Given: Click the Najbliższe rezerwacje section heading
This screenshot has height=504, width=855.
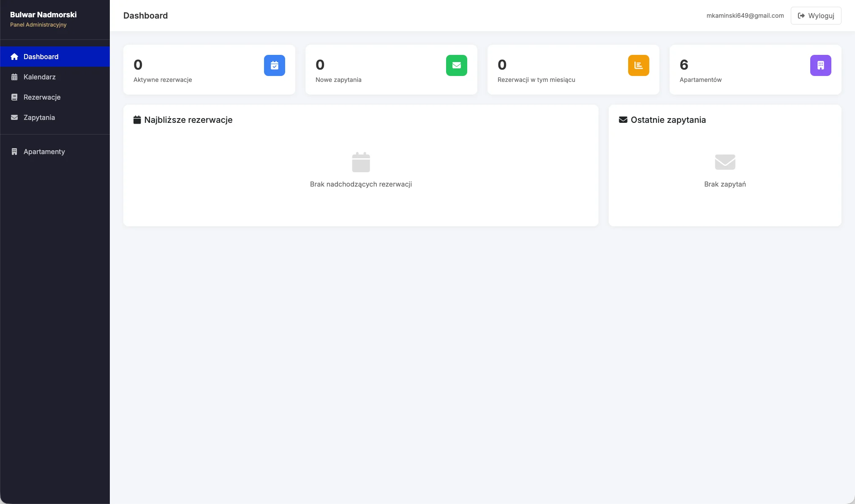Looking at the screenshot, I should [x=188, y=120].
